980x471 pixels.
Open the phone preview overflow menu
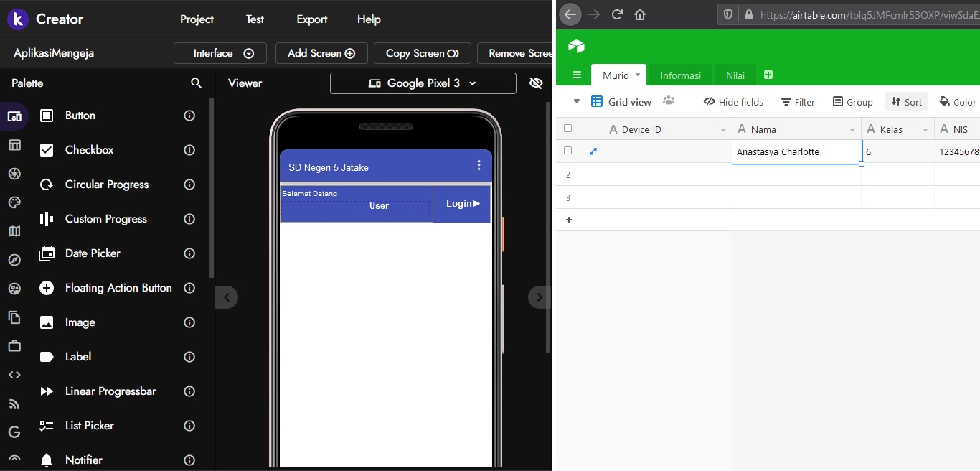(x=479, y=166)
